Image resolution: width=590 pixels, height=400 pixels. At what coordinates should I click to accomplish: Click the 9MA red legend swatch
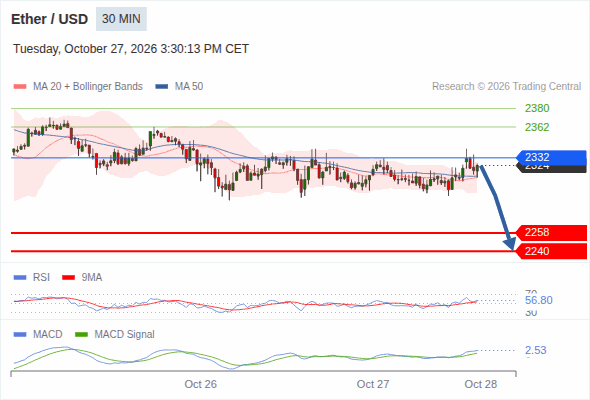68,278
